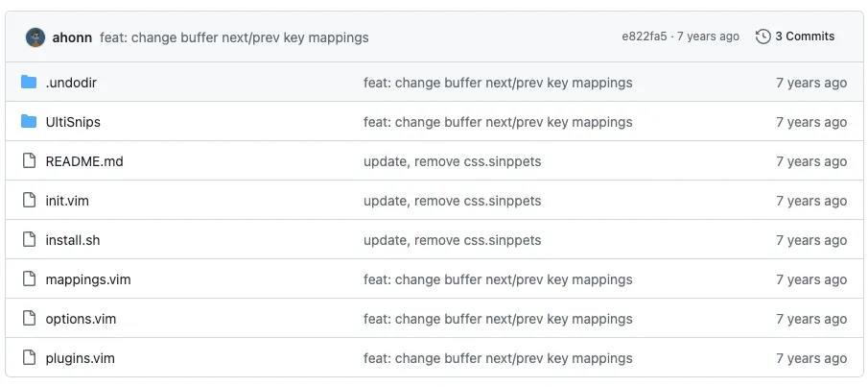Open install.sh commit message link
This screenshot has width=868, height=387.
tap(452, 240)
